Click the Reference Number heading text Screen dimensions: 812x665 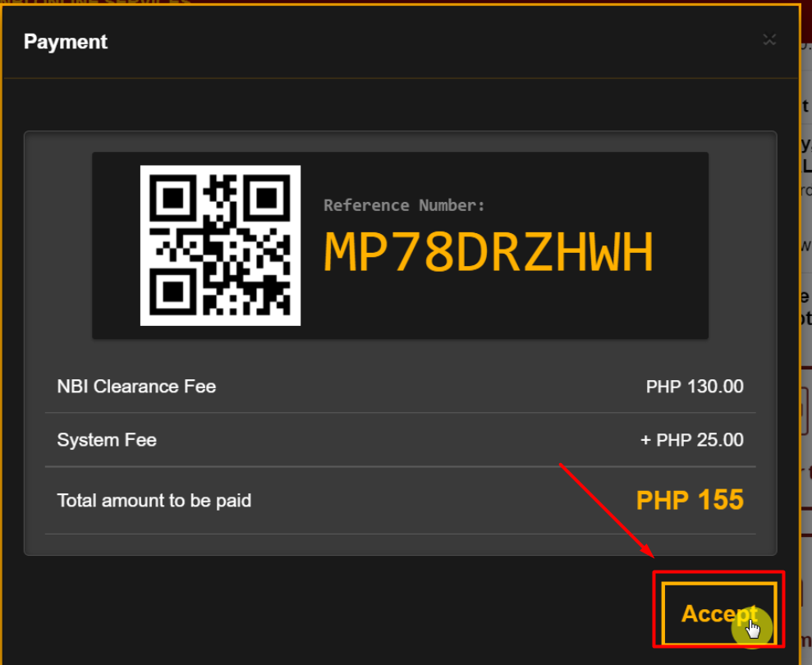[x=406, y=204]
